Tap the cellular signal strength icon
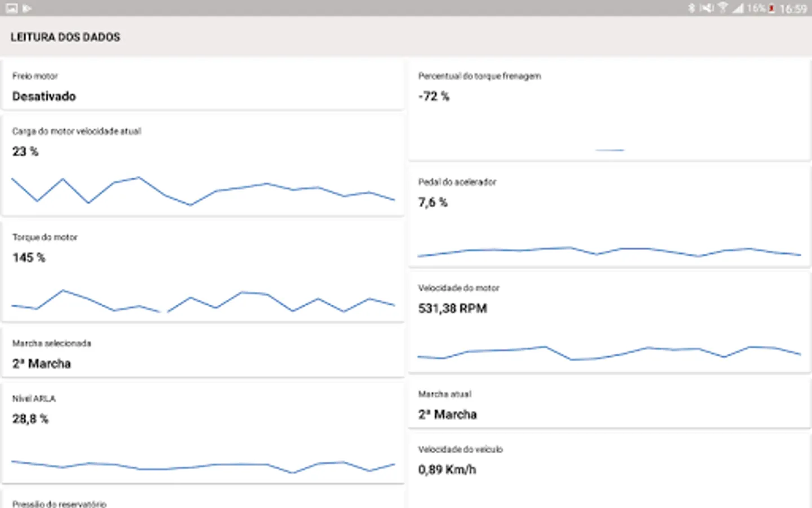Screen dimensions: 812x508 [738, 8]
